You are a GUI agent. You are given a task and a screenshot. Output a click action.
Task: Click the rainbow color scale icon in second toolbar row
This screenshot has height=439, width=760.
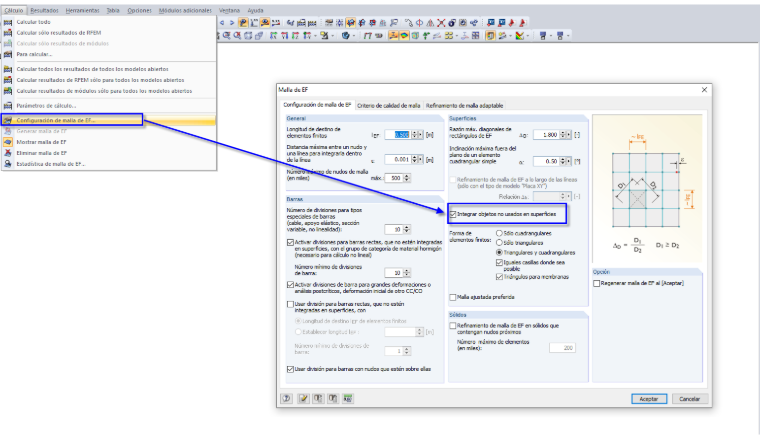click(x=520, y=35)
